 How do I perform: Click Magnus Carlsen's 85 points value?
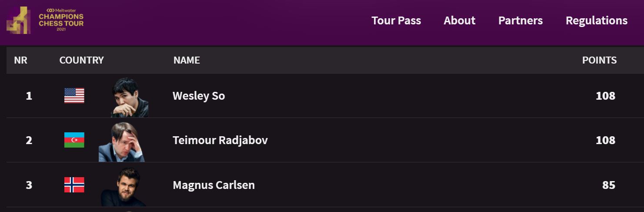[609, 185]
